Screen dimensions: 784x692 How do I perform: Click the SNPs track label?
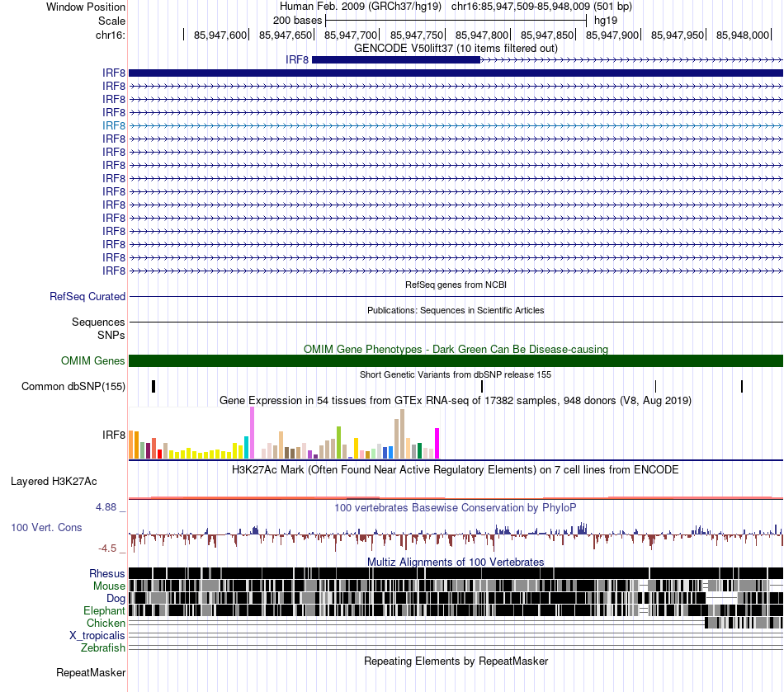pyautogui.click(x=111, y=335)
